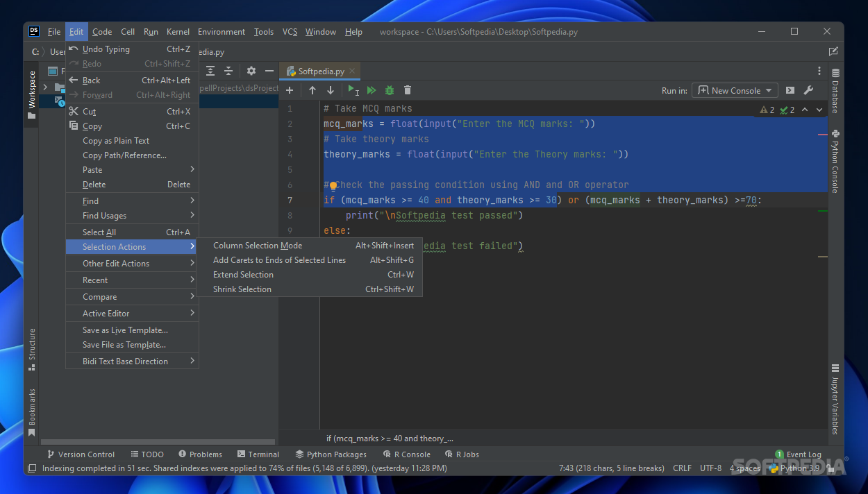This screenshot has height=494, width=868.
Task: Expand the Paste submenu
Action: click(x=132, y=169)
